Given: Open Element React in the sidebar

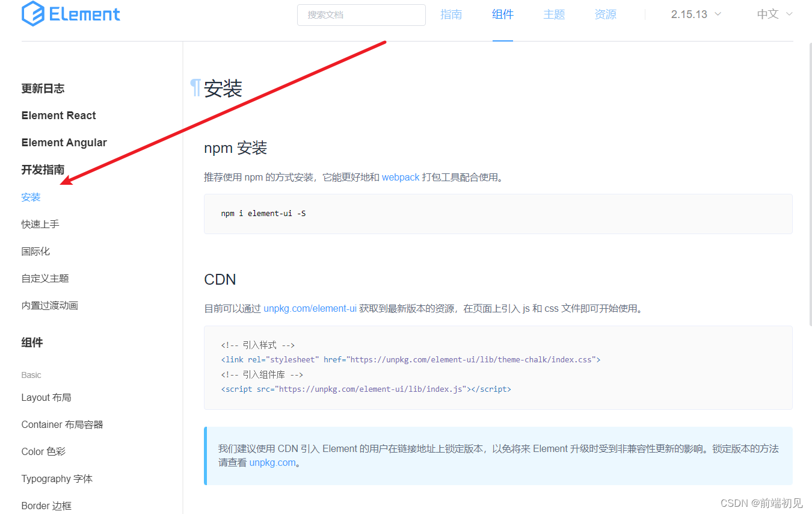Looking at the screenshot, I should 58,116.
